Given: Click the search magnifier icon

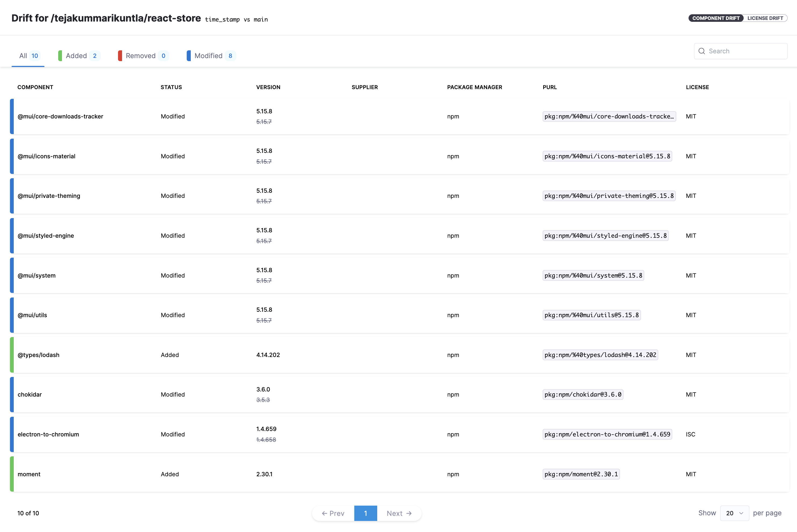Looking at the screenshot, I should point(702,51).
